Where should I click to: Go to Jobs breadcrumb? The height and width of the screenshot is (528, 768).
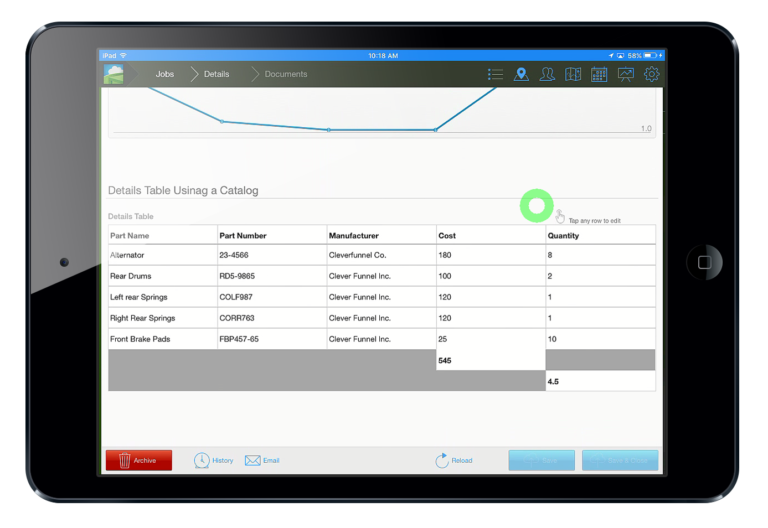pyautogui.click(x=165, y=74)
